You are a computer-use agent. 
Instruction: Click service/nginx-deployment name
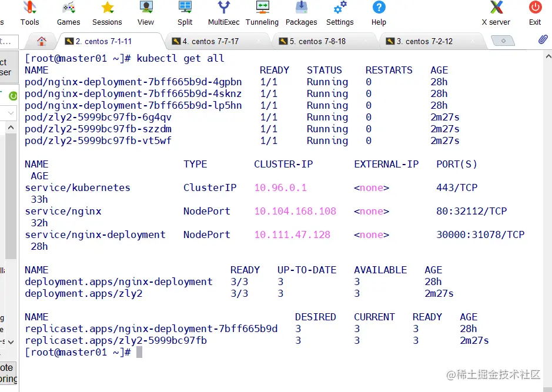click(95, 234)
